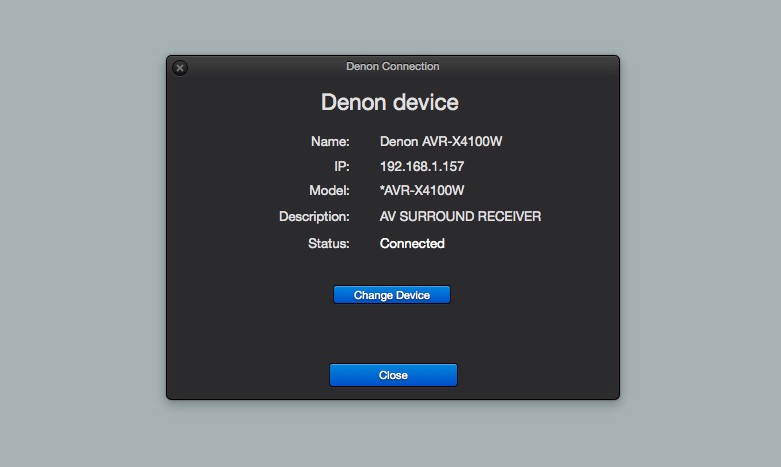This screenshot has height=467, width=781.
Task: Click the Model: field label
Action: pos(329,191)
